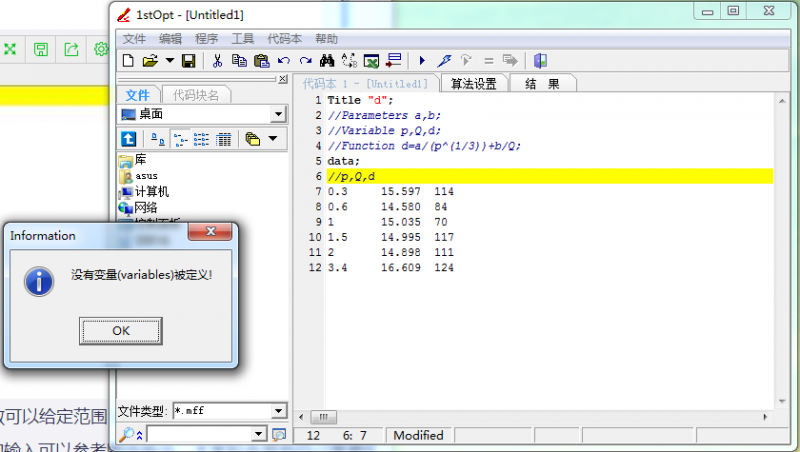This screenshot has height=452, width=800.
Task: Click the greyed step-run arrow icon
Action: click(x=466, y=61)
